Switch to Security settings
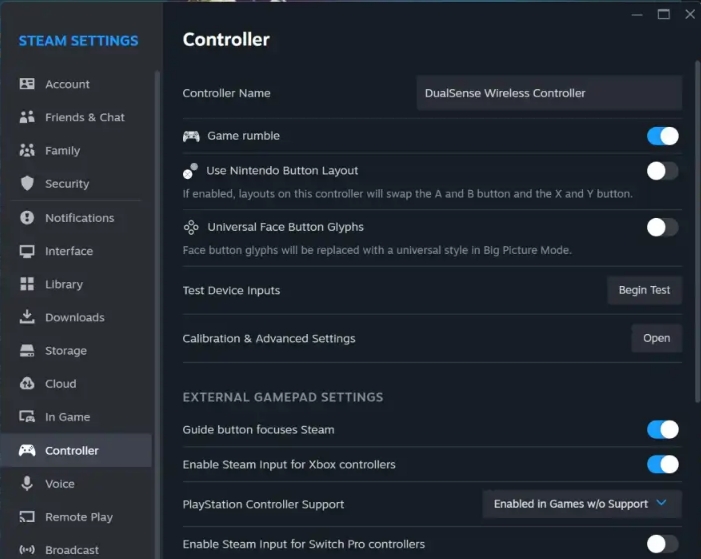 76,183
